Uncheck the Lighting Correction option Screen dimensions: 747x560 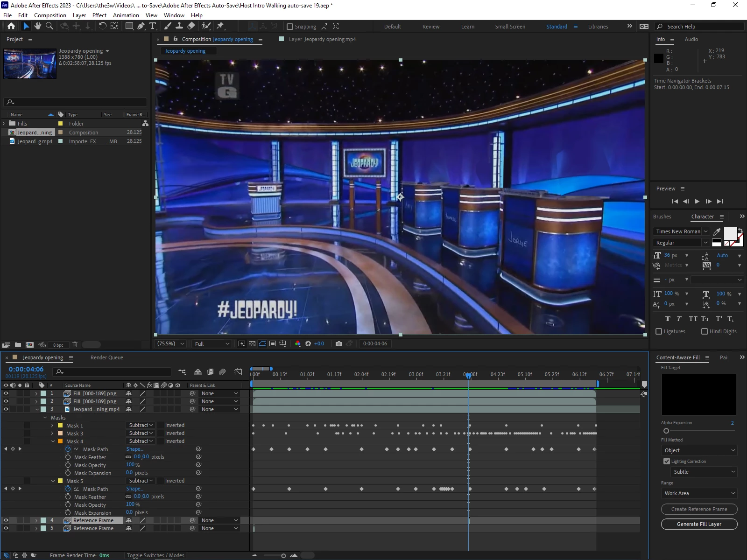click(667, 461)
